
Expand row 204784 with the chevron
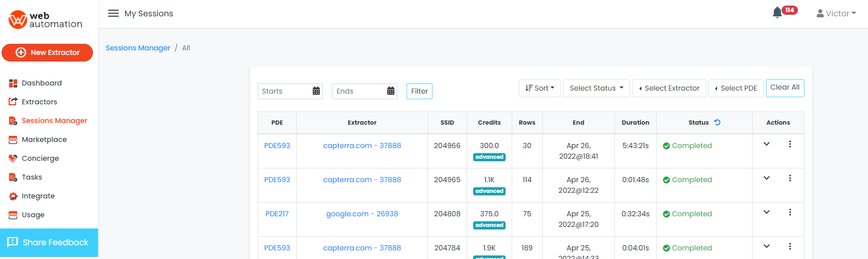coord(766,246)
